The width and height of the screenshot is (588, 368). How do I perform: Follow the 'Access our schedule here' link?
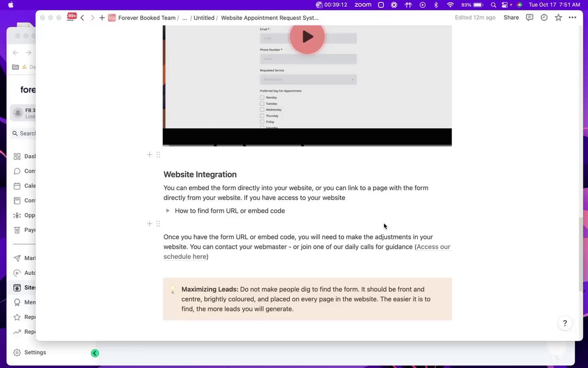(x=307, y=252)
